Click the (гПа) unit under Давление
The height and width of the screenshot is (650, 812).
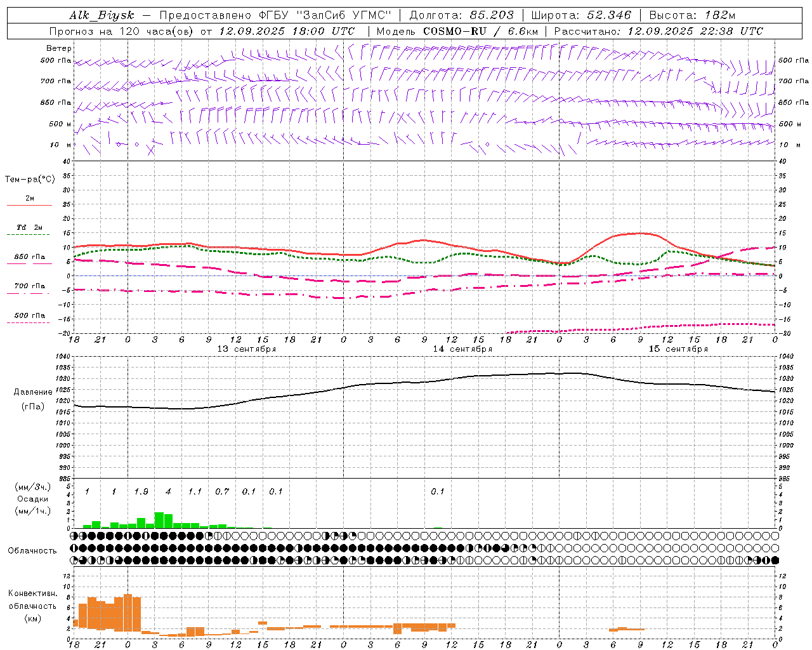point(32,406)
